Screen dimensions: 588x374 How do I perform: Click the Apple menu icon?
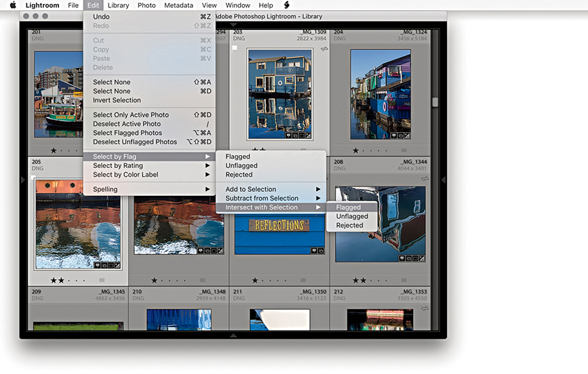point(12,5)
